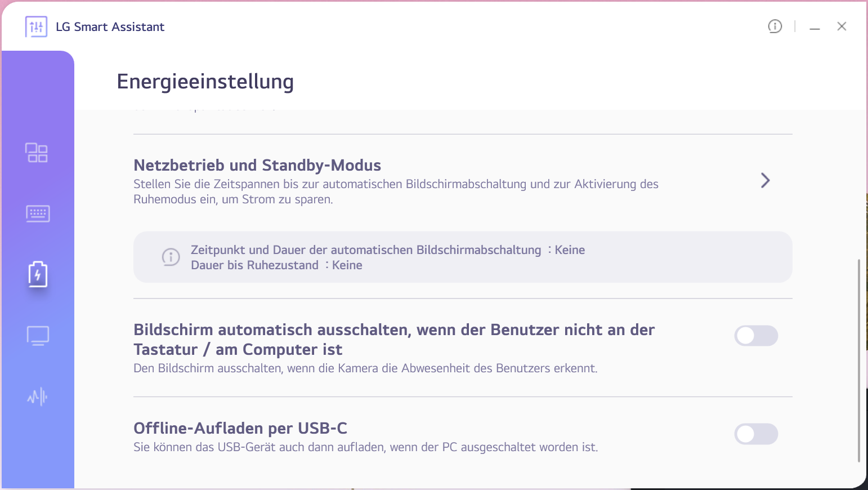
Task: Open sound settings waveform icon in sidebar
Action: pyautogui.click(x=38, y=397)
